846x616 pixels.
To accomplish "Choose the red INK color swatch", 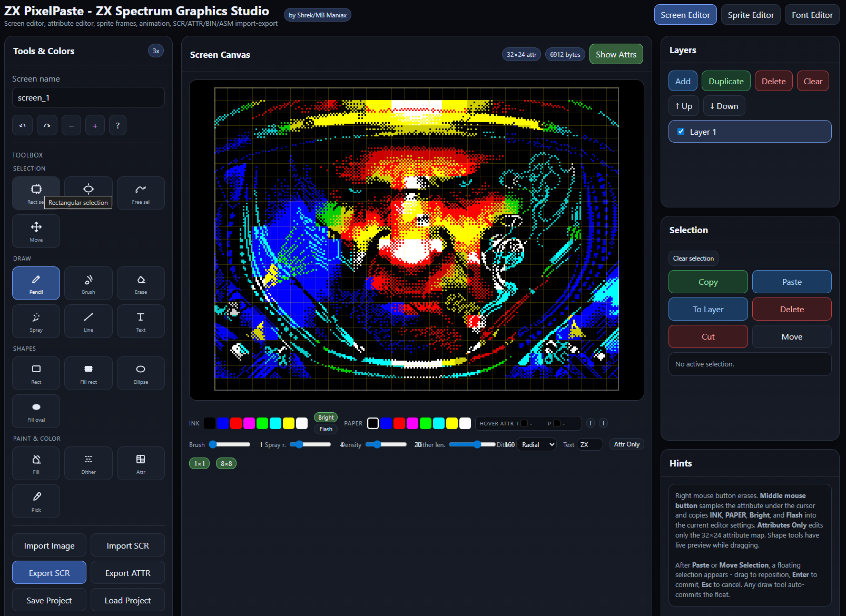I will pyautogui.click(x=236, y=423).
